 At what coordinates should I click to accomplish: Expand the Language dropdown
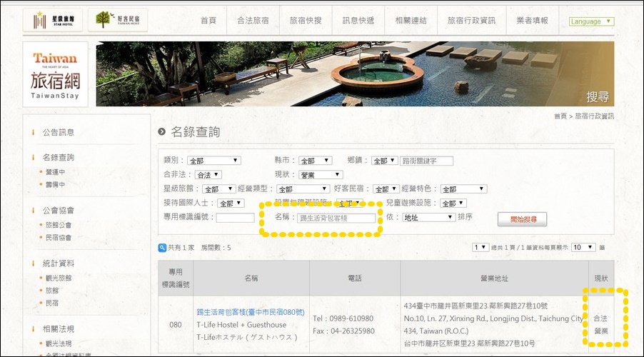(x=591, y=21)
